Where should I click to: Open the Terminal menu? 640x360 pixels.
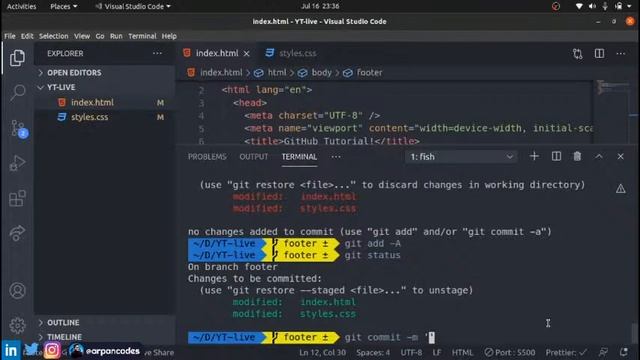[x=142, y=36]
